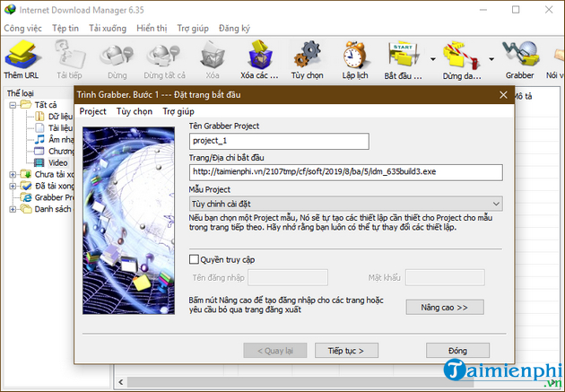The height and width of the screenshot is (392, 565).
Task: Enable the Quyền truy cập checkbox
Action: pyautogui.click(x=194, y=259)
